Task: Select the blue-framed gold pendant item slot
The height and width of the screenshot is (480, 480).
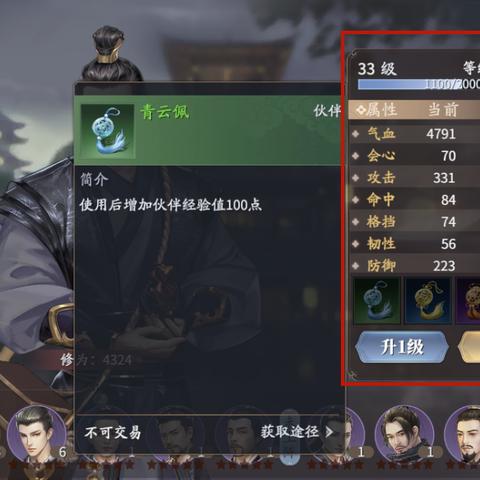Action: 428,301
